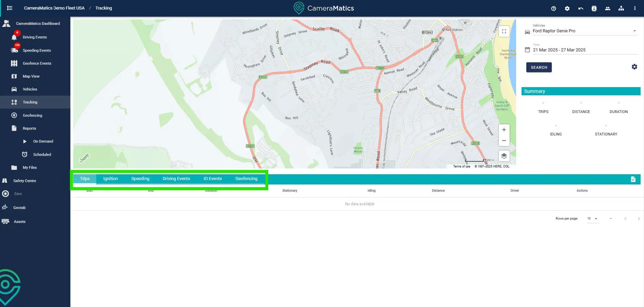Export trips table document icon
The image size is (644, 307).
pos(633,179)
